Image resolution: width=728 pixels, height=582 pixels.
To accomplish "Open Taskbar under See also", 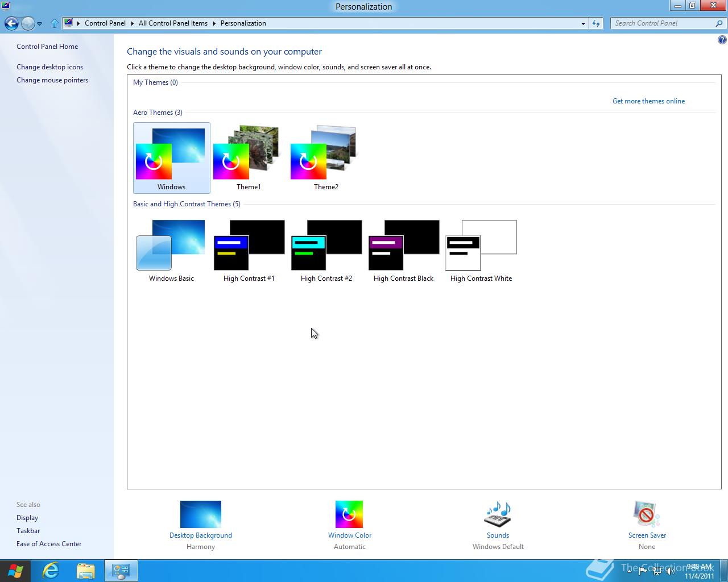I will click(28, 531).
